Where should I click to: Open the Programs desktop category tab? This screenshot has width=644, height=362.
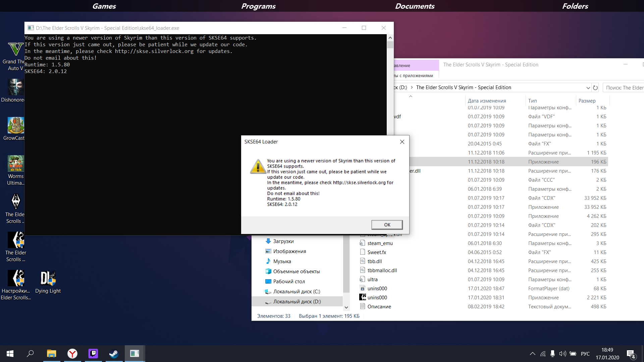[x=258, y=6]
